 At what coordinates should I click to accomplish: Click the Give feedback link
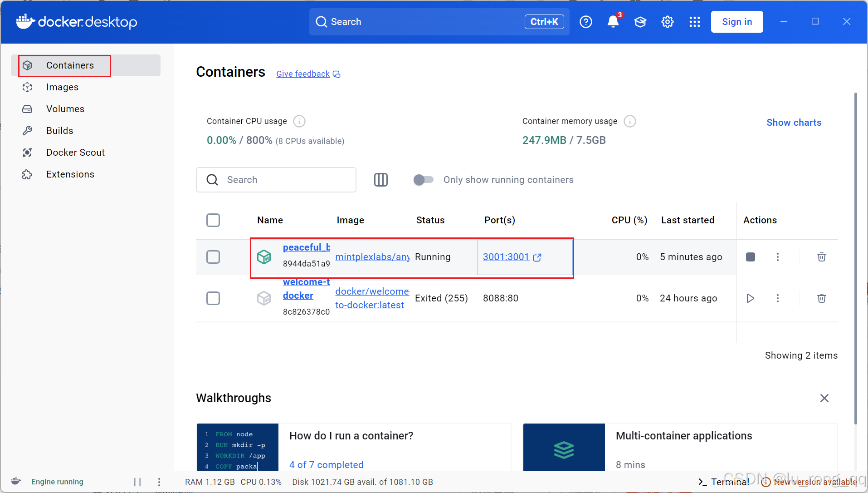point(303,74)
